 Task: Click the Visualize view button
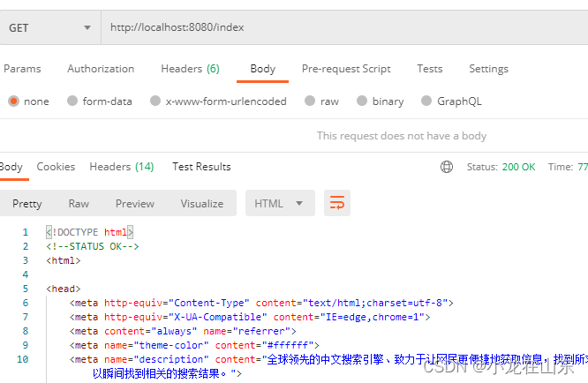point(202,203)
